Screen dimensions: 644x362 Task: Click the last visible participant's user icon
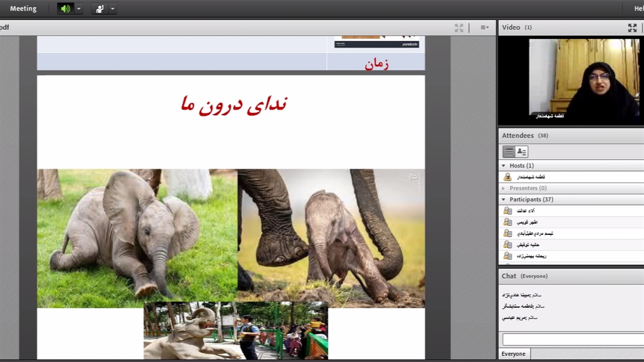coord(508,256)
